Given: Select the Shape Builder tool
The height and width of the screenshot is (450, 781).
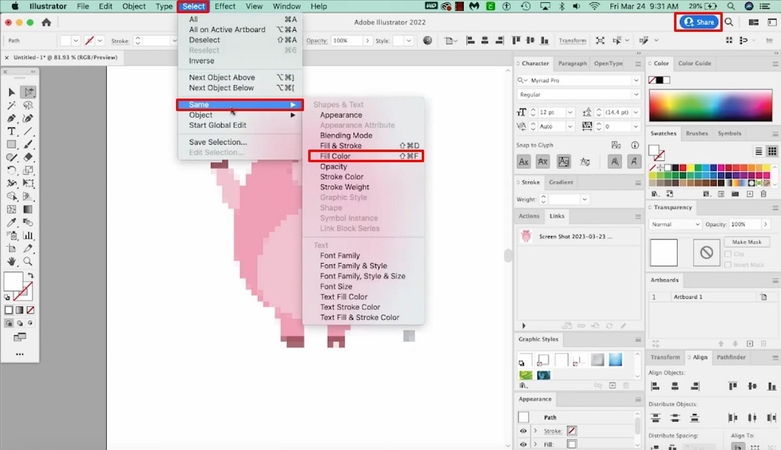Looking at the screenshot, I should click(x=11, y=196).
